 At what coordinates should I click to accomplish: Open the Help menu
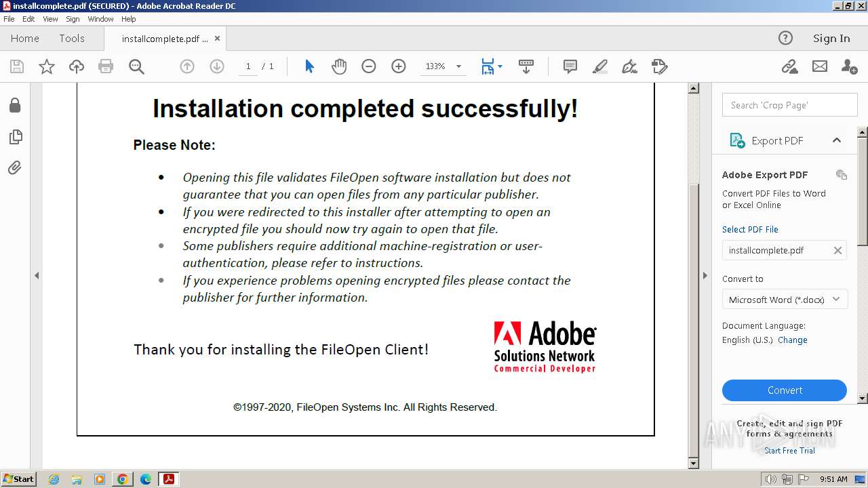[128, 19]
